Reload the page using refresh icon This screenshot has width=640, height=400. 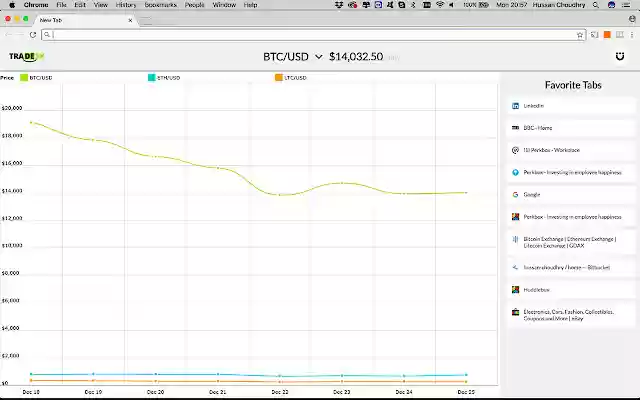click(33, 35)
